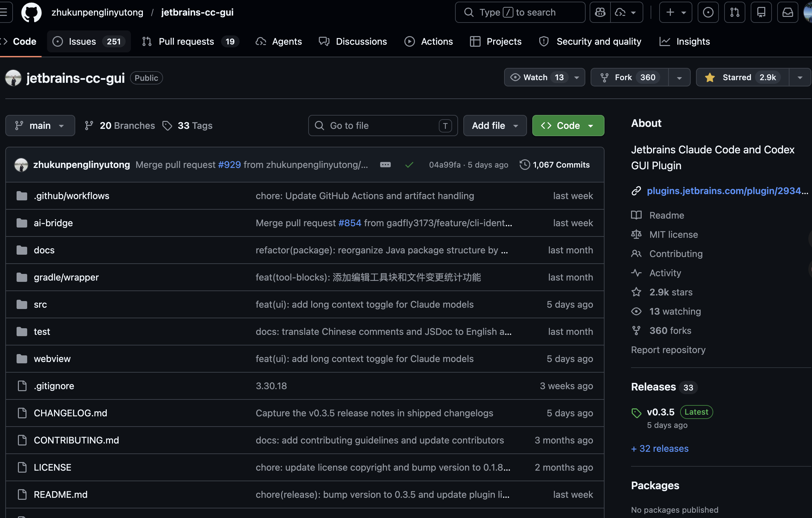Viewport: 812px width, 518px height.
Task: Open the webview folder
Action: (x=52, y=359)
